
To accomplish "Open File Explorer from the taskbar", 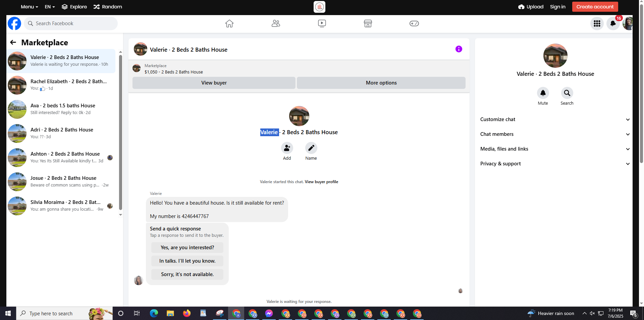I will [x=170, y=313].
